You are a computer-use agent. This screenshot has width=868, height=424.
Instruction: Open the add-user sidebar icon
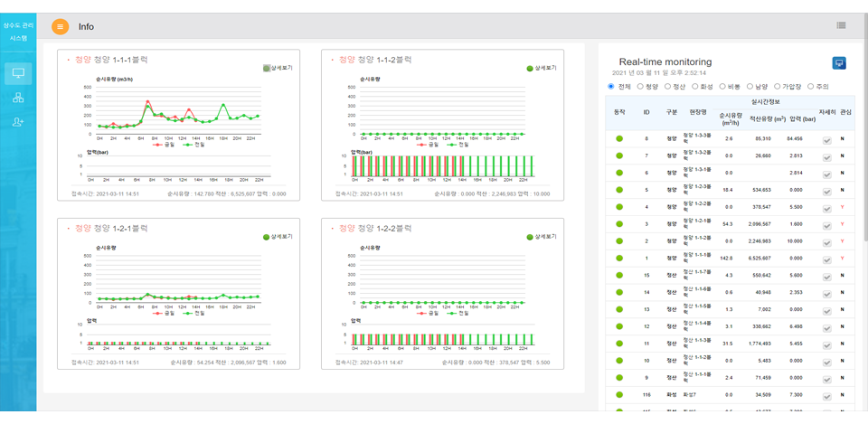point(18,122)
